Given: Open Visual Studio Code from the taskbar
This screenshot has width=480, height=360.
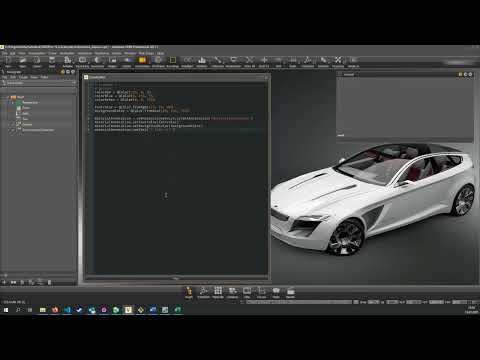Looking at the screenshot, I should point(67,310).
